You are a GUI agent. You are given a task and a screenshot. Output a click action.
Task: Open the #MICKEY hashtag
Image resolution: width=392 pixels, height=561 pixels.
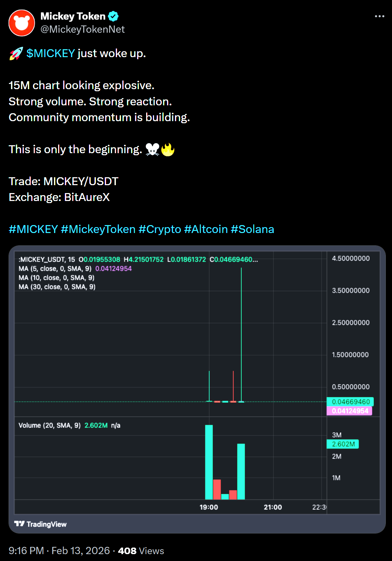tap(33, 229)
